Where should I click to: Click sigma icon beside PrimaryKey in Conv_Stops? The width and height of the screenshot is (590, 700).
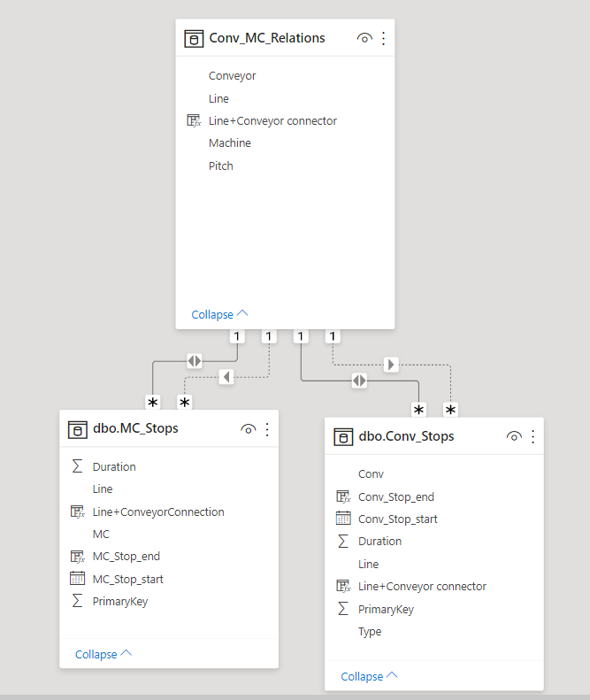point(343,609)
